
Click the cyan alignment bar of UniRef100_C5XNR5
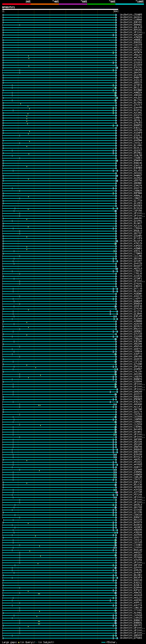[x=59, y=15]
